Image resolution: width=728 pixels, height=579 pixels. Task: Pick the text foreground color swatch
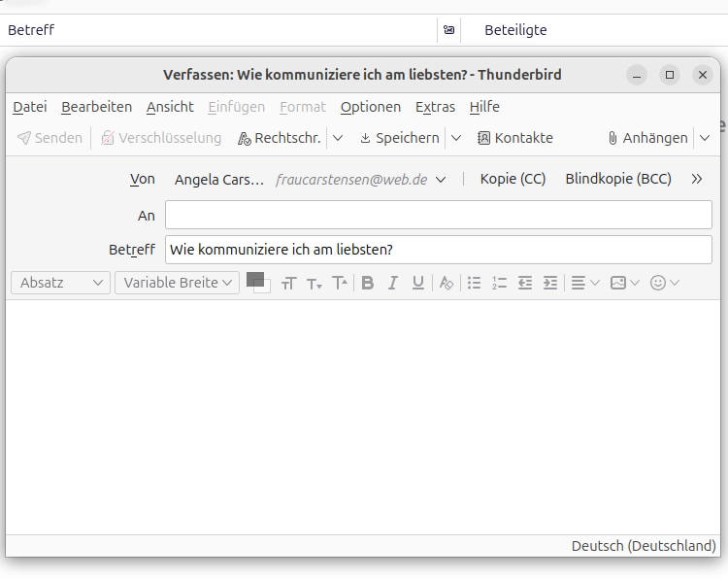[x=254, y=279]
